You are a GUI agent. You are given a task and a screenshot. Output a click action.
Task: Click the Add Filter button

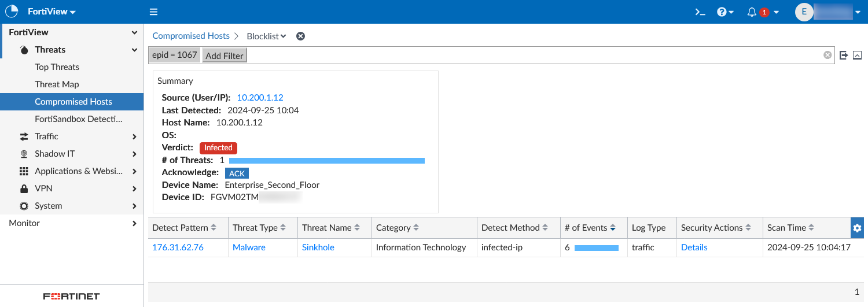pyautogui.click(x=225, y=56)
